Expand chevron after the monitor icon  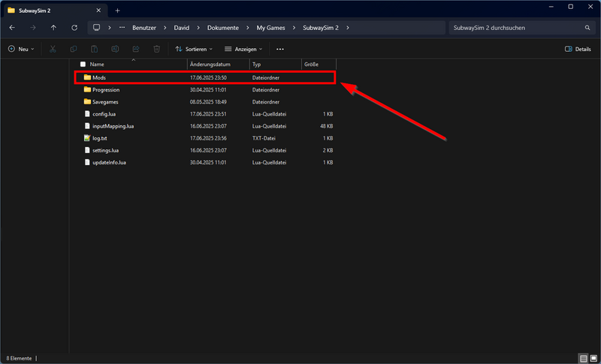click(110, 28)
